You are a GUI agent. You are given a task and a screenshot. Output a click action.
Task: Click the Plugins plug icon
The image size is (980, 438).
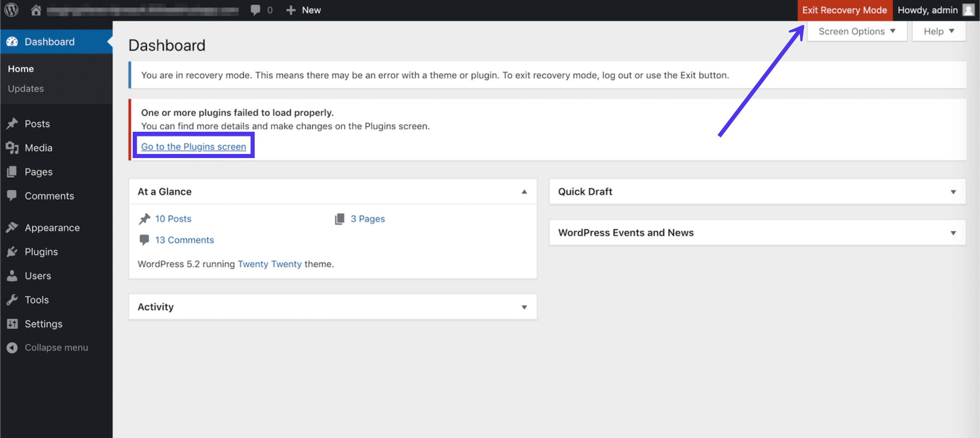pos(12,252)
